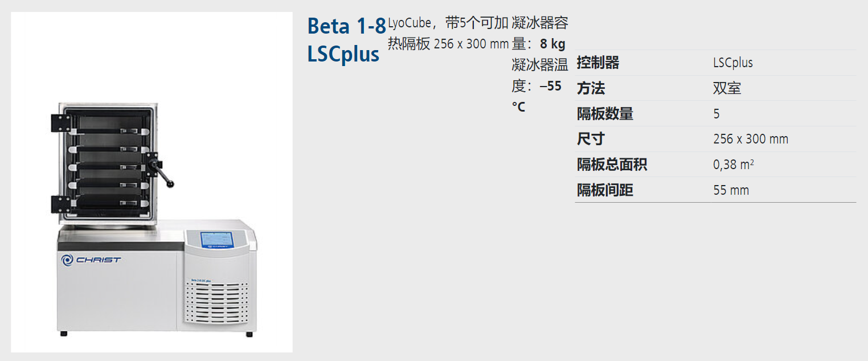This screenshot has width=868, height=361.
Task: Click the CHRIST logo on the freeze dryer
Action: [x=91, y=260]
